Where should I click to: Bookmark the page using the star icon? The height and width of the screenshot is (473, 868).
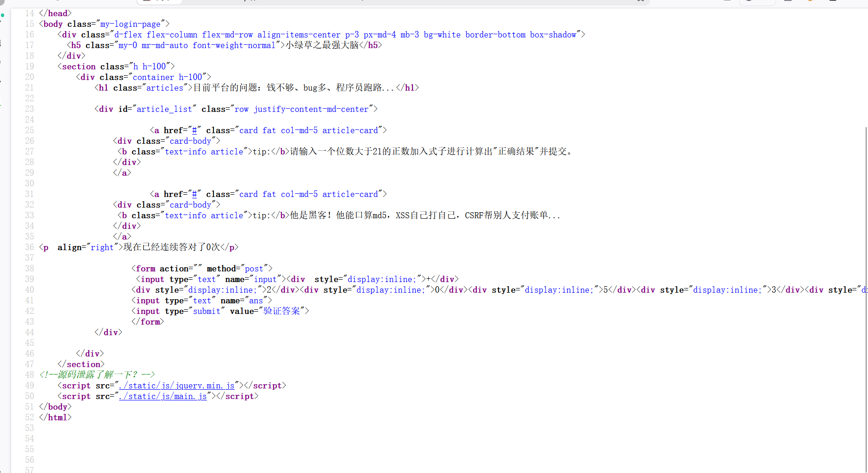[640, 2]
